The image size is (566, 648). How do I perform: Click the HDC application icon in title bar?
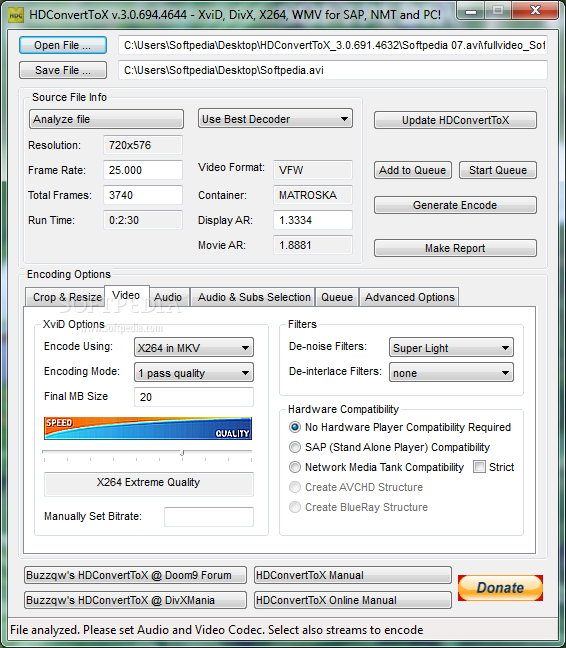coord(16,15)
